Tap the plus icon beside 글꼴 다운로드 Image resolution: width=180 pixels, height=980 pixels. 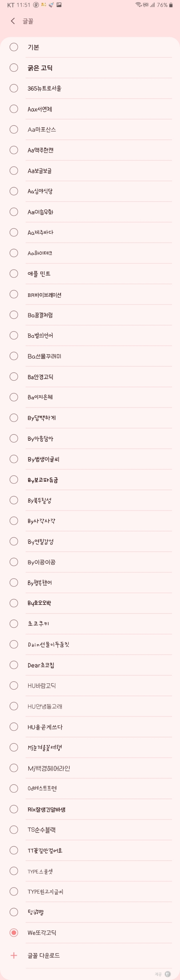(x=14, y=955)
